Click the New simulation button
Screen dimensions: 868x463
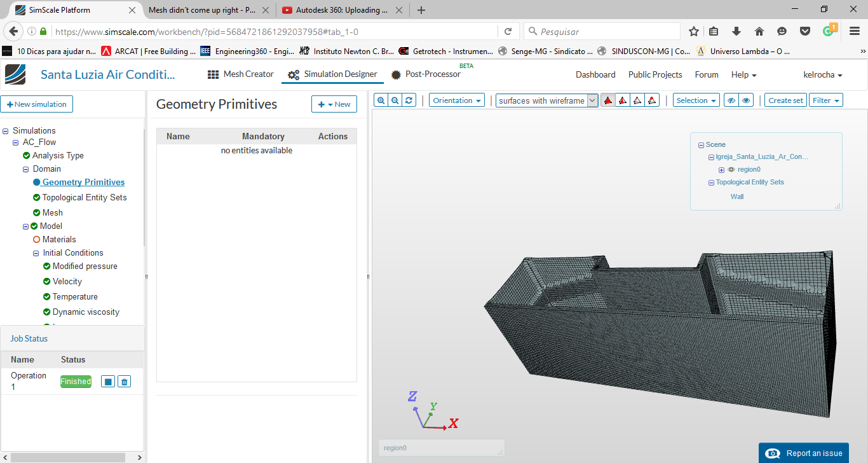pos(37,104)
